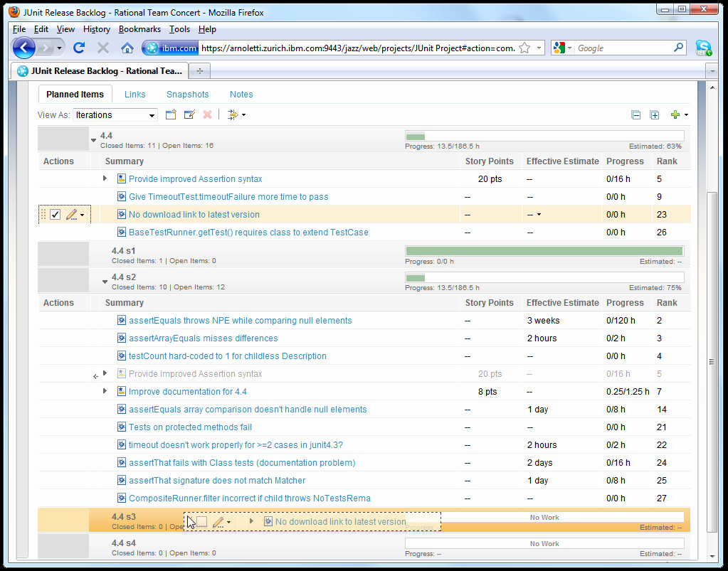Click the Stop loading X icon

click(103, 48)
